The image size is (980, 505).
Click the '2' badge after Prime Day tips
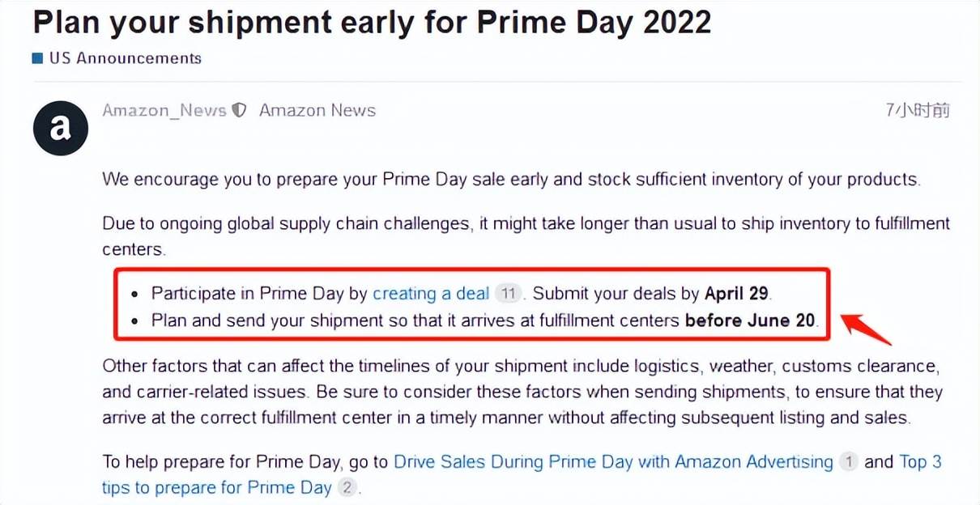[x=347, y=487]
